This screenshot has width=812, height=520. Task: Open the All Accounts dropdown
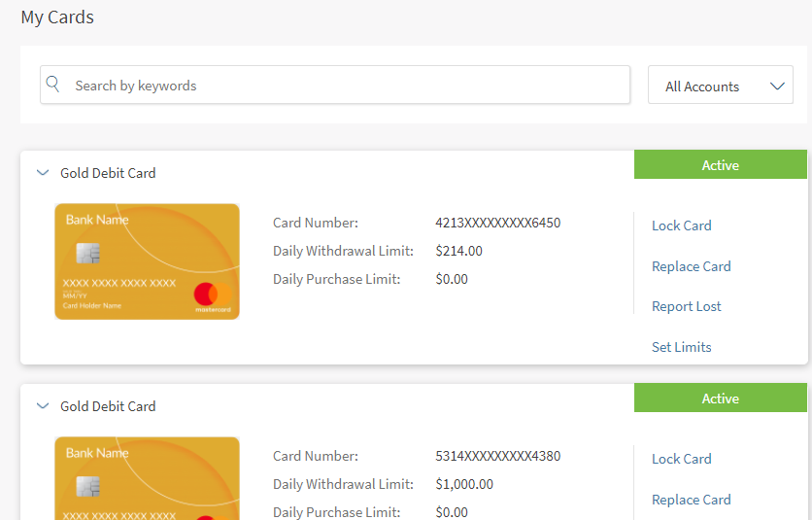tap(720, 86)
